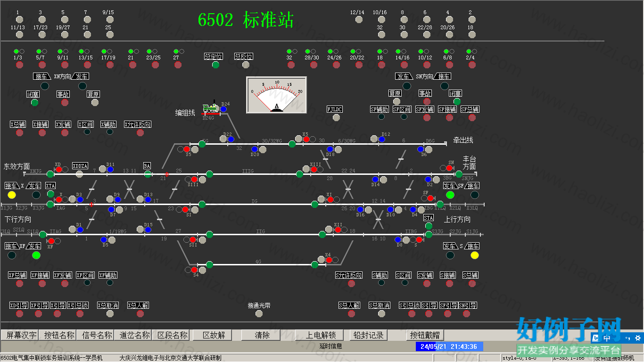Click the green XTA button
Image resolution: width=644 pixels, height=362 pixels.
[x=50, y=194]
